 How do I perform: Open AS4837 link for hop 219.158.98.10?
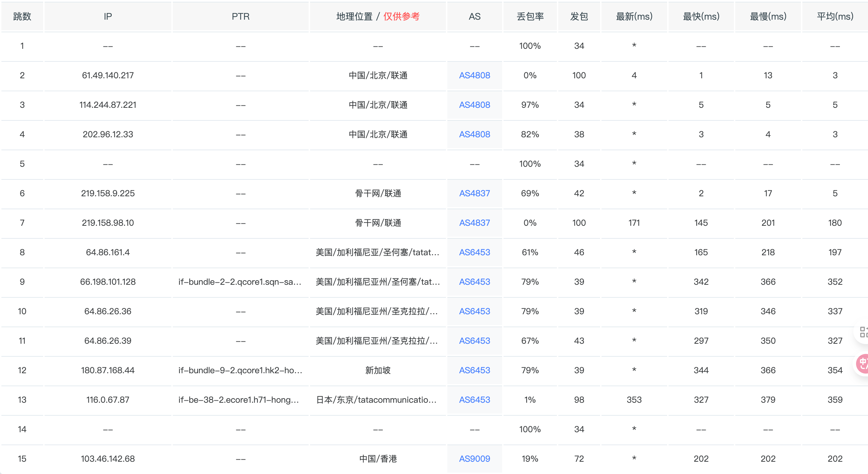point(474,223)
